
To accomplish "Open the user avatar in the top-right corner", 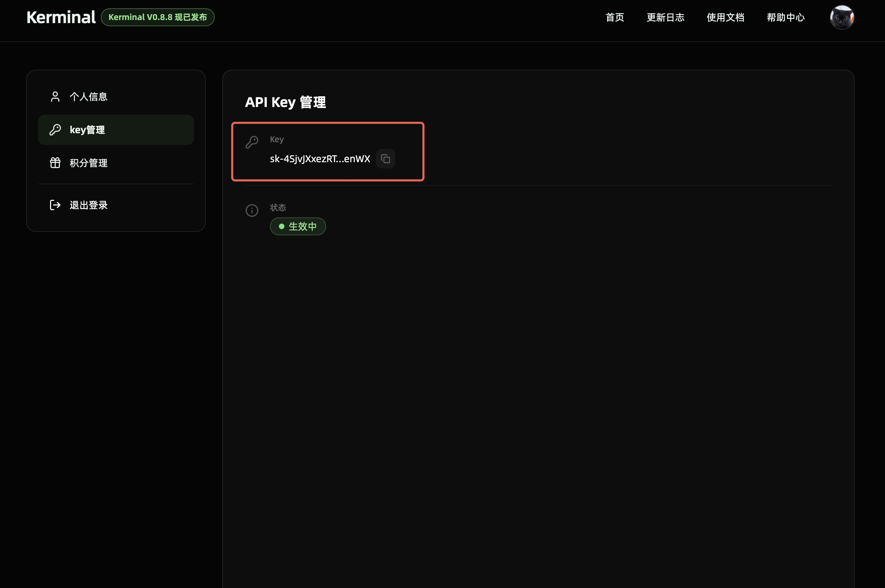I will pyautogui.click(x=842, y=17).
